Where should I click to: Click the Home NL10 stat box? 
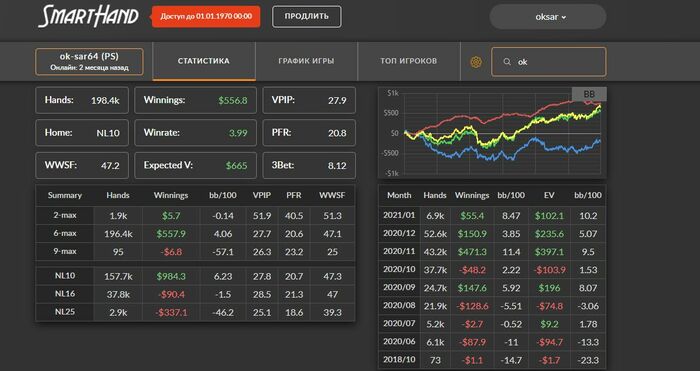(x=82, y=133)
